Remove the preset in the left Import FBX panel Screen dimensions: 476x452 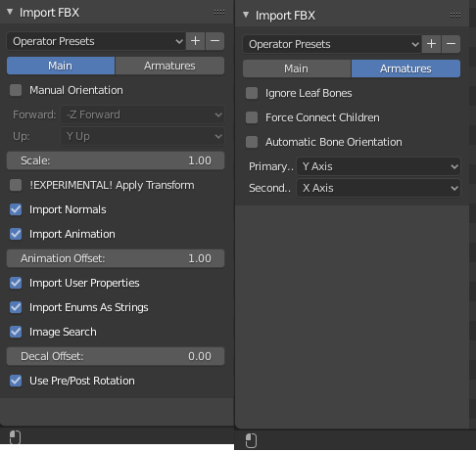pos(214,41)
